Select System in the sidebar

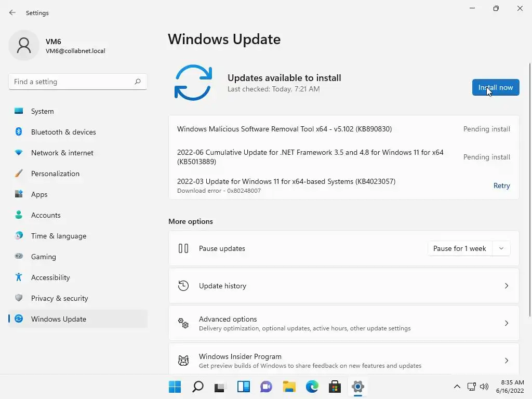78,111
